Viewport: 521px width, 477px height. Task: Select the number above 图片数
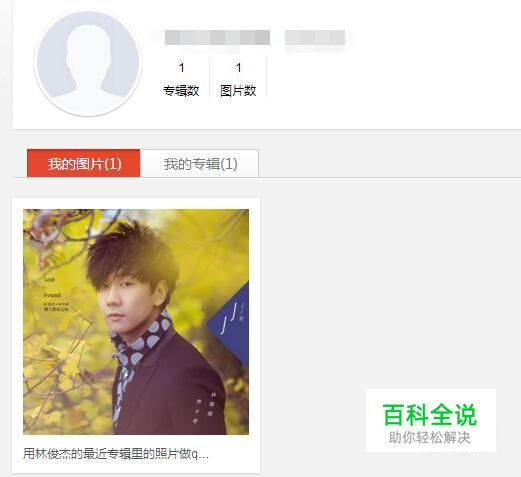click(x=238, y=68)
